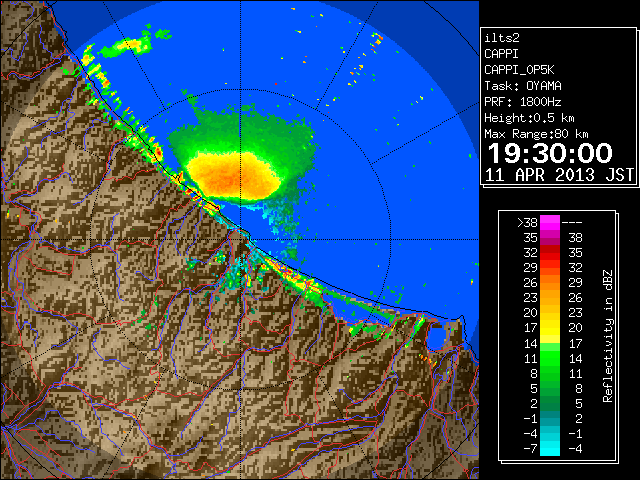
Task: Click the orange 23 dBZ legend swatch
Action: (x=550, y=298)
